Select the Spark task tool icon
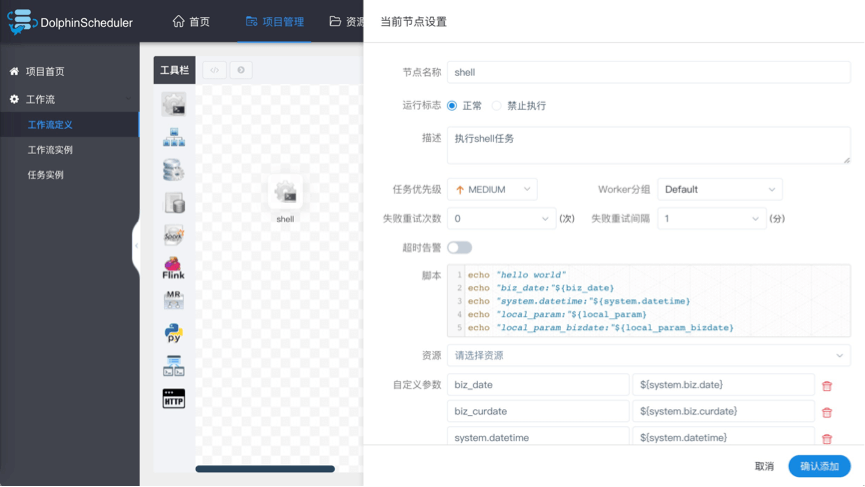This screenshot has height=487, width=865. [x=174, y=236]
